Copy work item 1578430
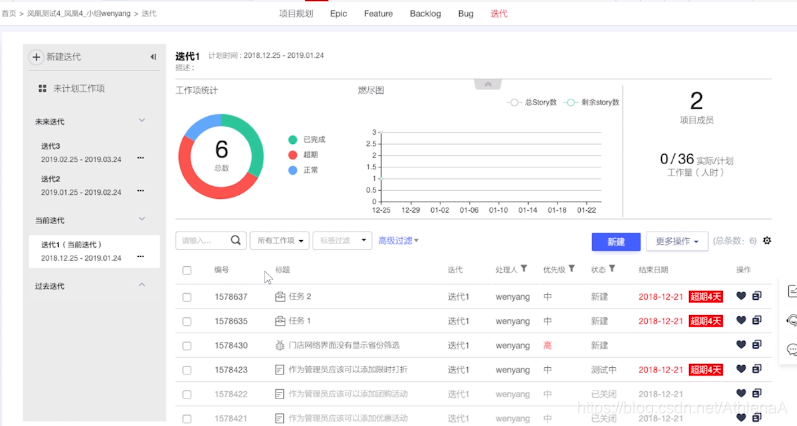 757,344
